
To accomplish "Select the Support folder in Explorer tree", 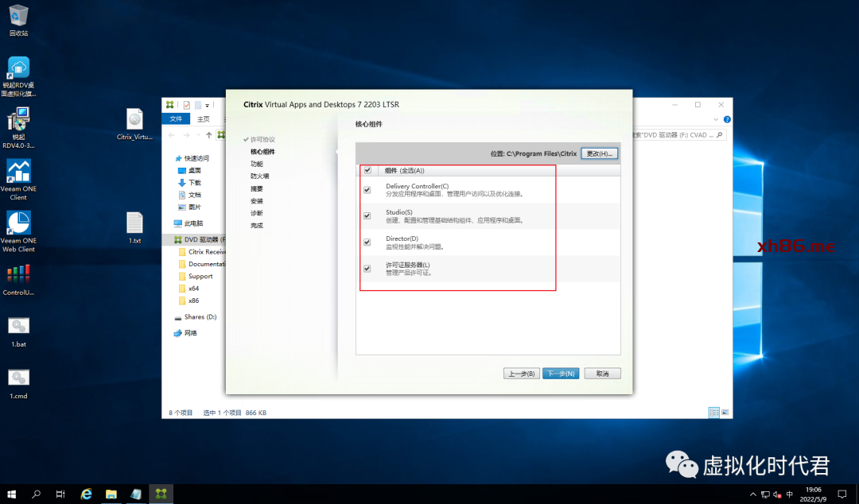I will 200,276.
